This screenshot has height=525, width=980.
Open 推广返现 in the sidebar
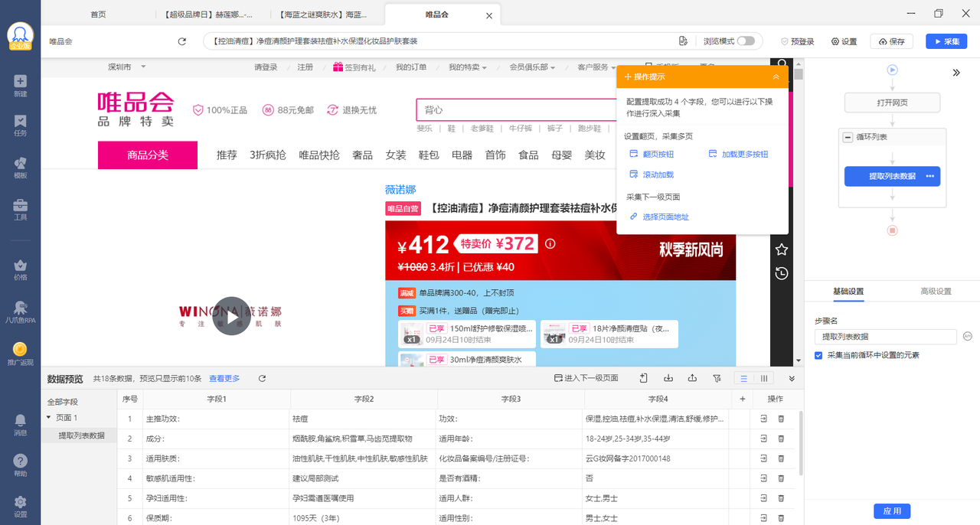20,354
